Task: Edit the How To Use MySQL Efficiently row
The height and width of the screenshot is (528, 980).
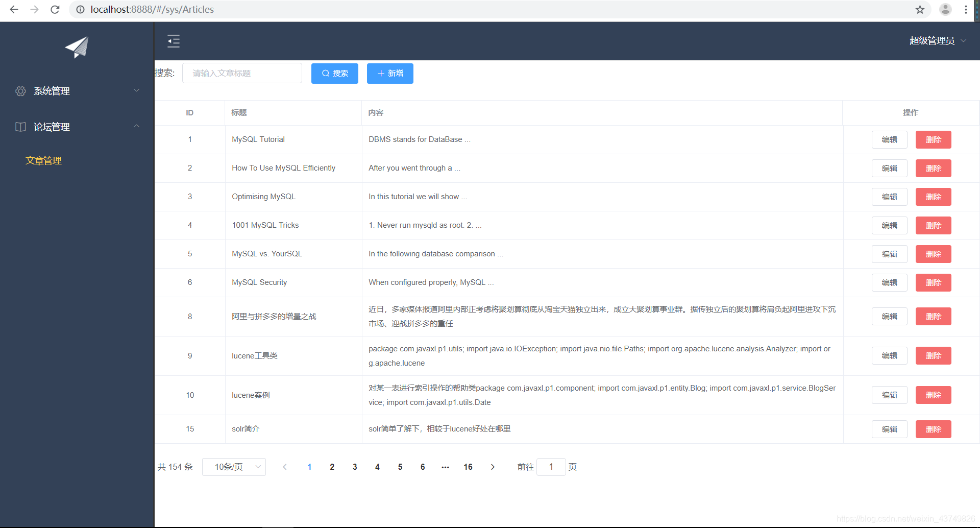Action: 889,168
